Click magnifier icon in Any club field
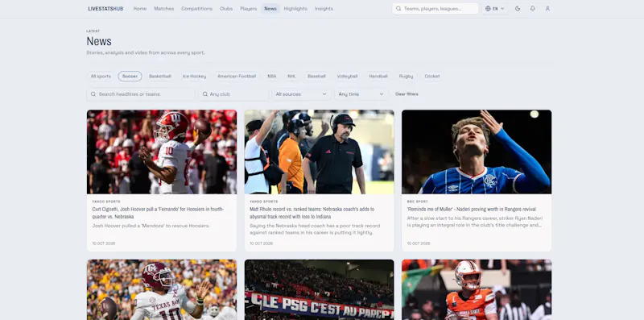Screen dimensions: 644x320 (205, 94)
